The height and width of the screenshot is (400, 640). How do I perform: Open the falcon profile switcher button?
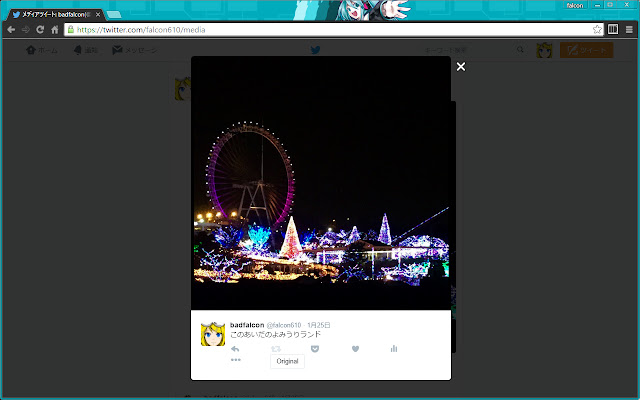pyautogui.click(x=575, y=5)
